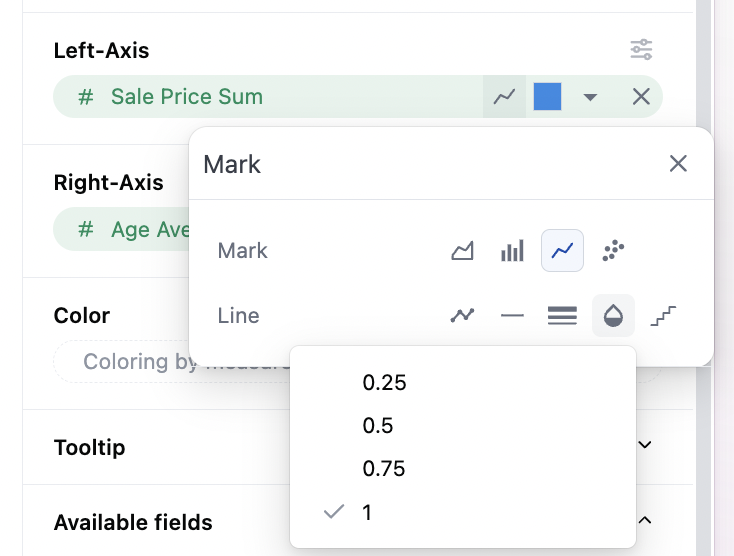This screenshot has height=556, width=734.
Task: Close the Mark popup
Action: click(678, 164)
